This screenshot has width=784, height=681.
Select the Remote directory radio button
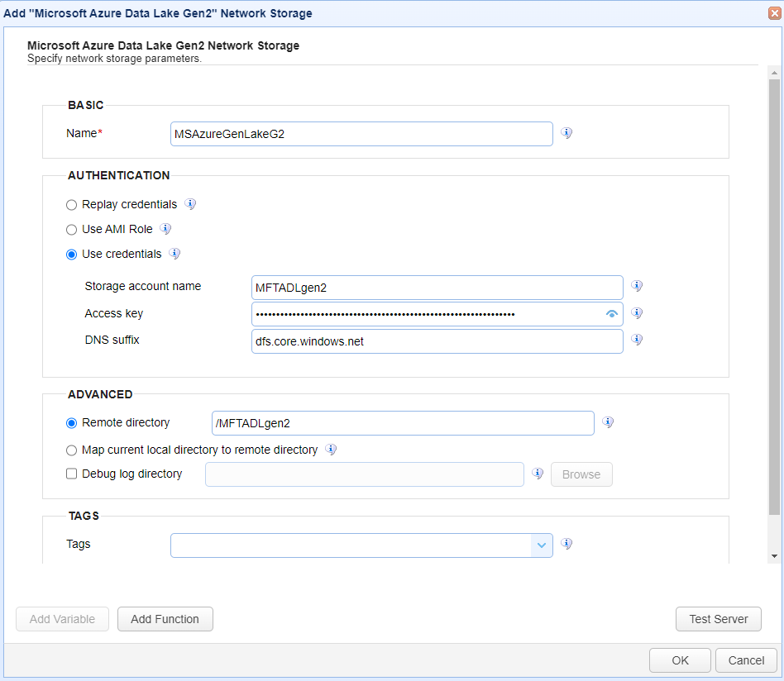coord(71,423)
